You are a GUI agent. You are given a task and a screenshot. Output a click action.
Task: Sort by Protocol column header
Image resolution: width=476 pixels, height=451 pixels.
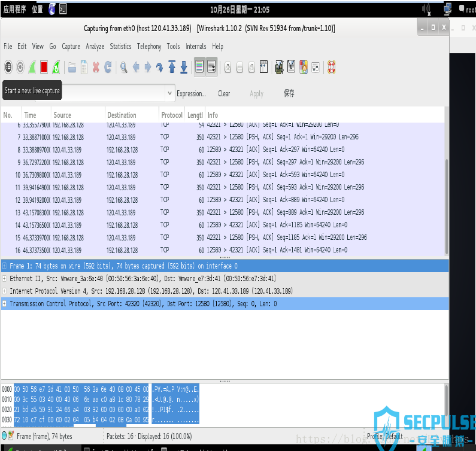172,115
